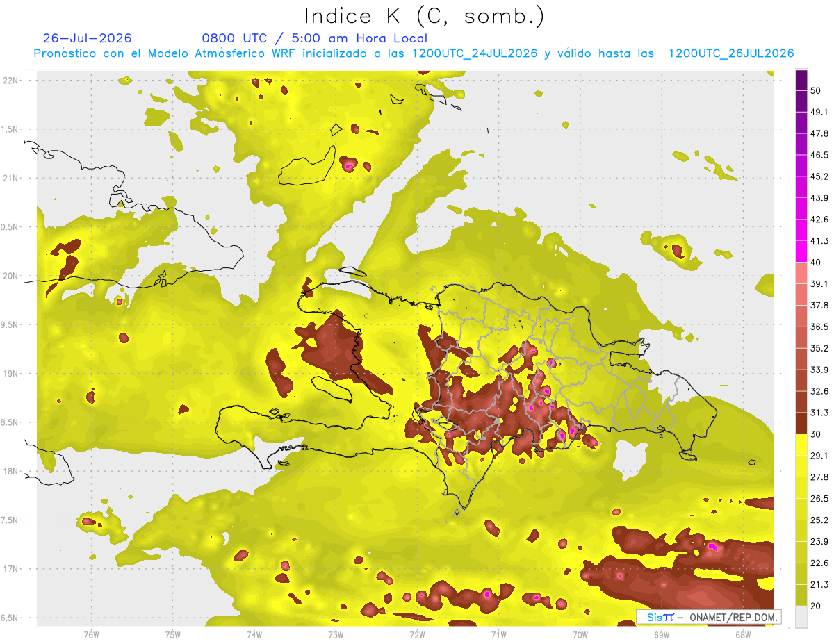Screen dimensions: 834x644
Task: Click the colorbar value '31.3'
Action: pyautogui.click(x=819, y=413)
